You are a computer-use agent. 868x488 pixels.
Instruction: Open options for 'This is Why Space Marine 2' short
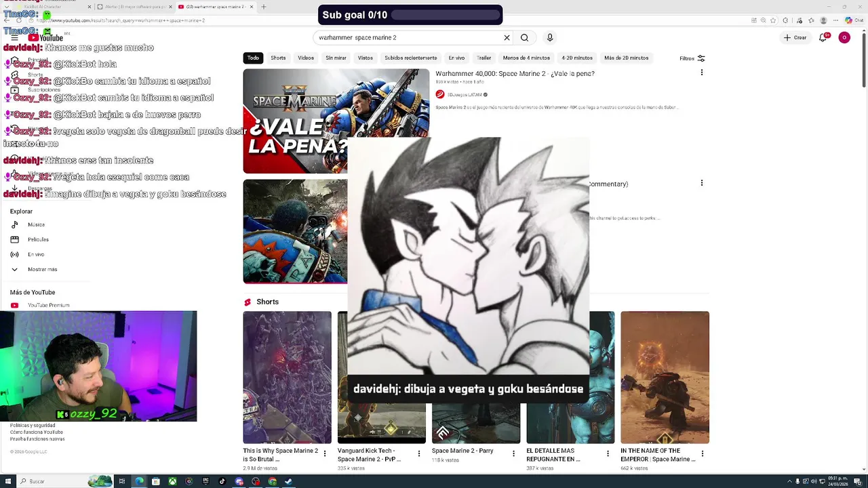point(325,453)
